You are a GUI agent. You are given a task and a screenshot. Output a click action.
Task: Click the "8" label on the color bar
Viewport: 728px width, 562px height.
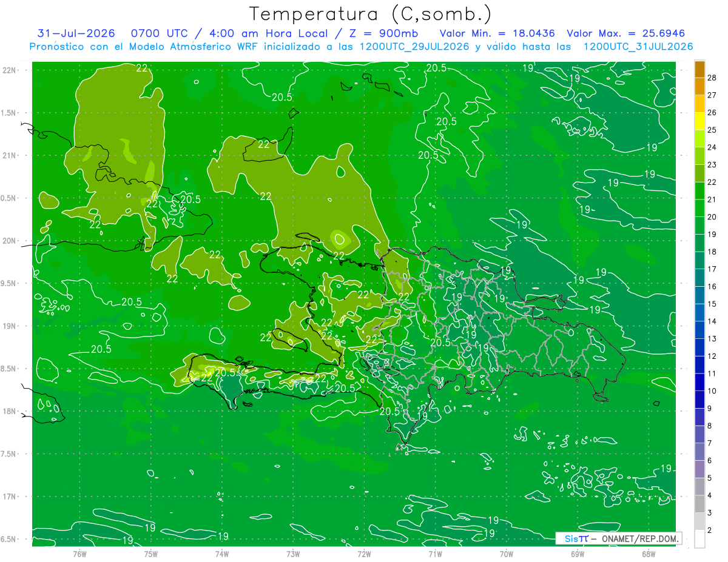click(x=710, y=426)
